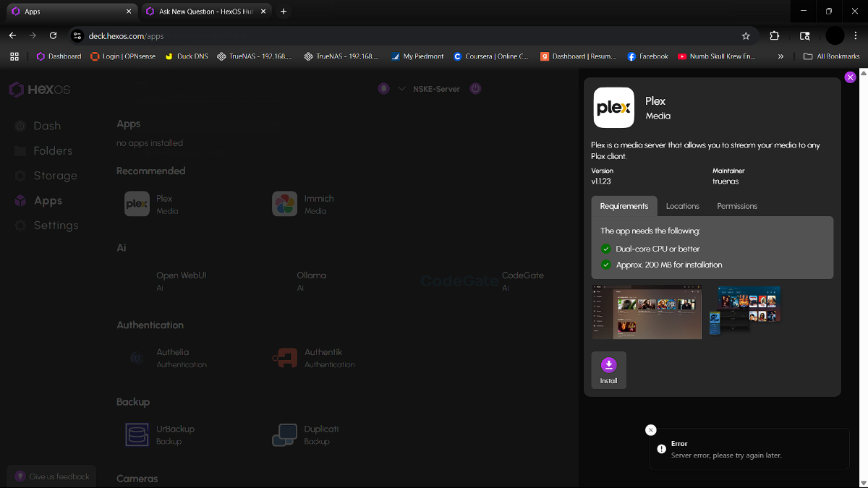This screenshot has width=868, height=488.
Task: Click the notification bell icon
Action: pos(383,88)
